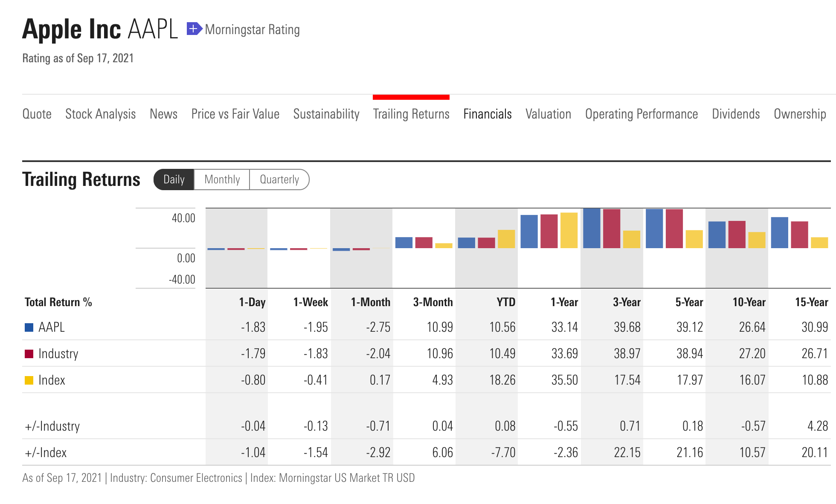Switch to Stock Analysis tab
The image size is (836, 504).
click(x=101, y=114)
